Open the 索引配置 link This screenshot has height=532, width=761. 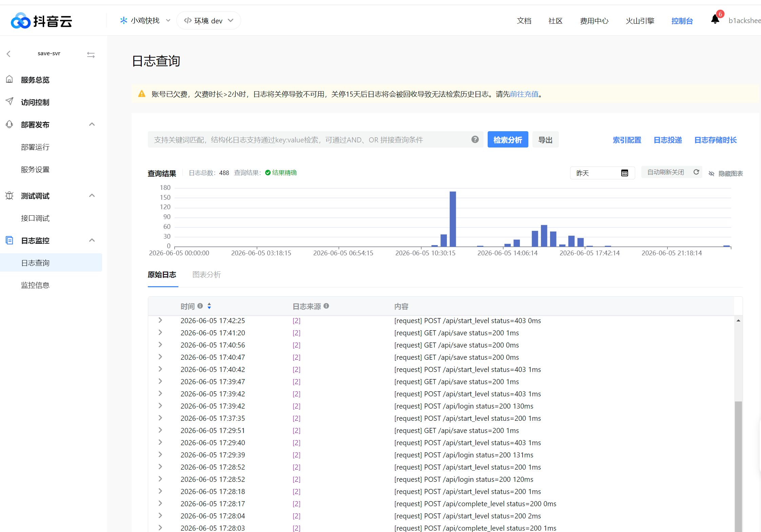click(627, 140)
